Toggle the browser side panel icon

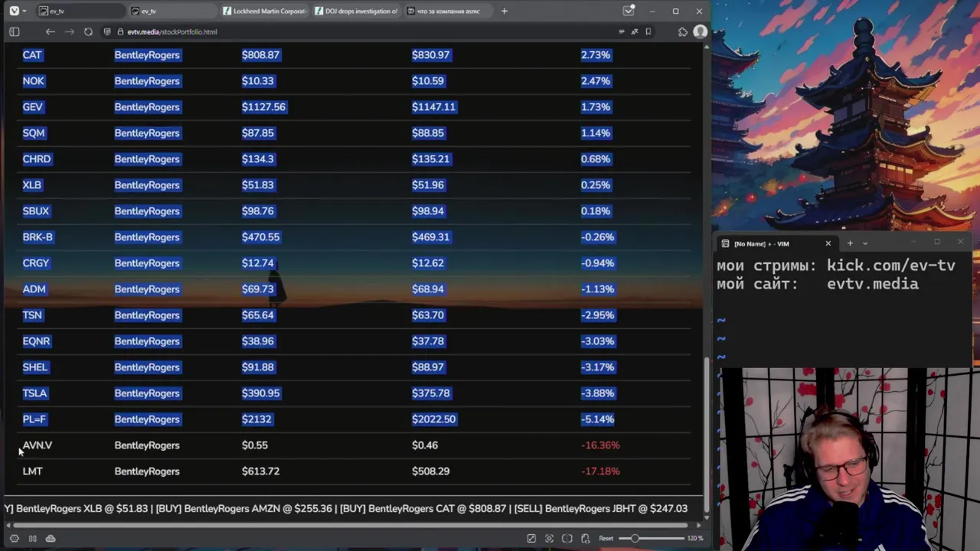click(x=14, y=31)
